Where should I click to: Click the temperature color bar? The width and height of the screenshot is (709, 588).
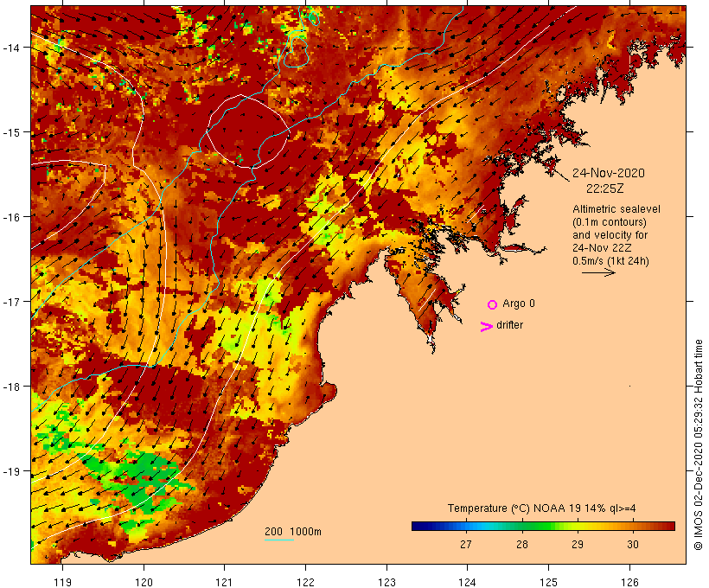543,526
